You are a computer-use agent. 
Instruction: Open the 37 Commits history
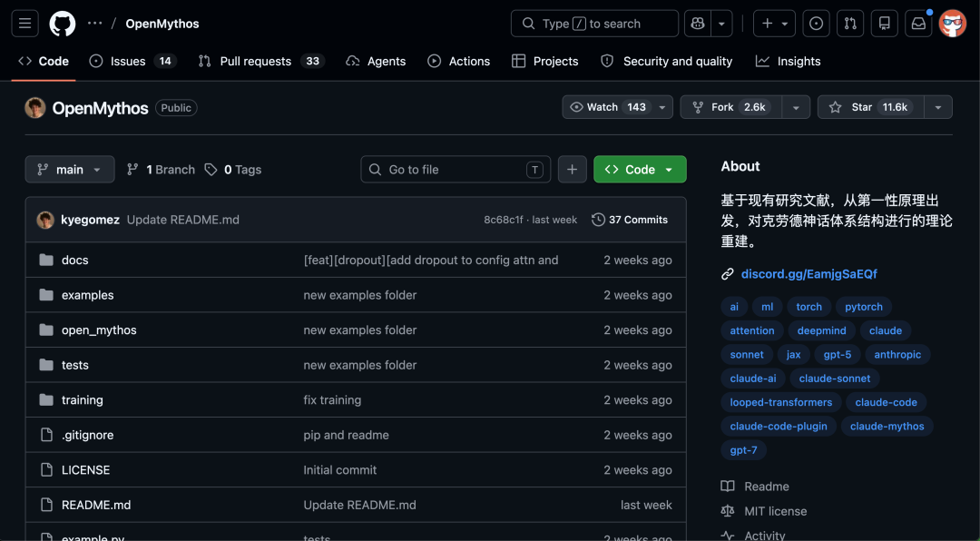(630, 220)
